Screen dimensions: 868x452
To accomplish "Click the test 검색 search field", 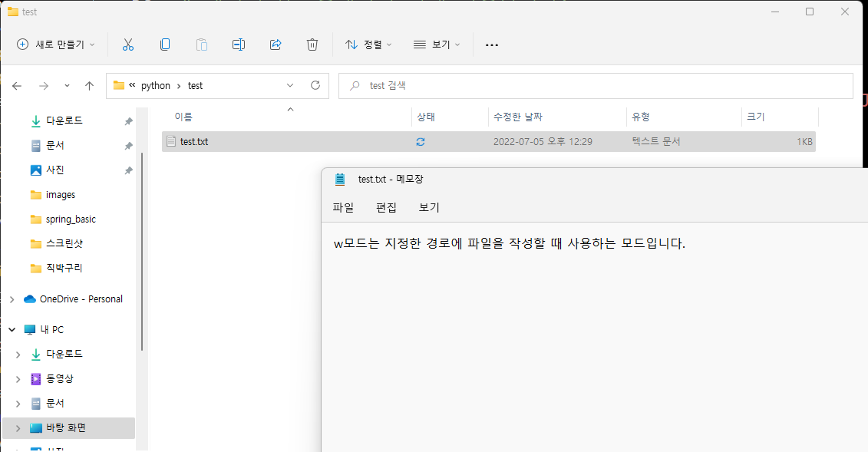I will [596, 86].
